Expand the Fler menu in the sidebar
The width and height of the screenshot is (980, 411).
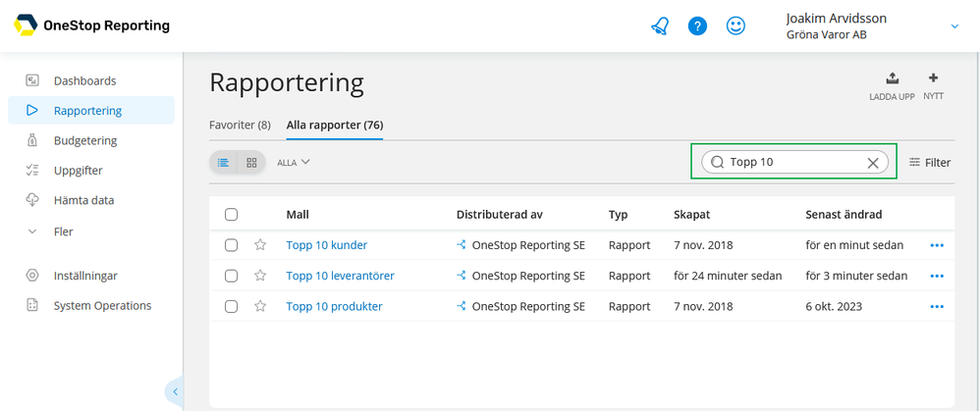(x=64, y=231)
